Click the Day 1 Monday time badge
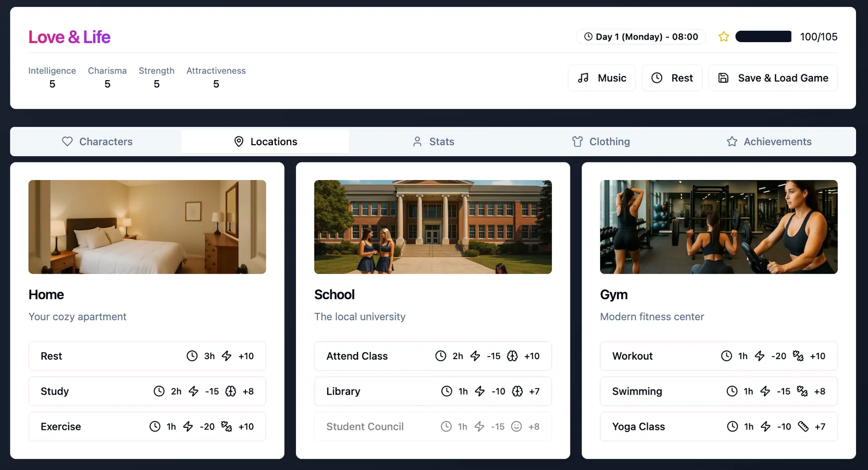The height and width of the screenshot is (470, 868). 640,36
